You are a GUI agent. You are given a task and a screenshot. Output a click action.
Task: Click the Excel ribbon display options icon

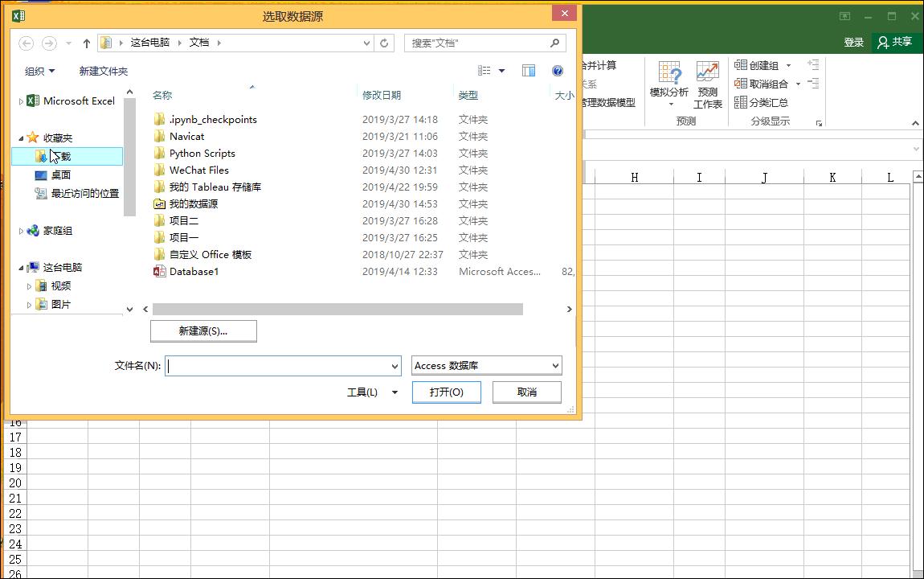(844, 17)
